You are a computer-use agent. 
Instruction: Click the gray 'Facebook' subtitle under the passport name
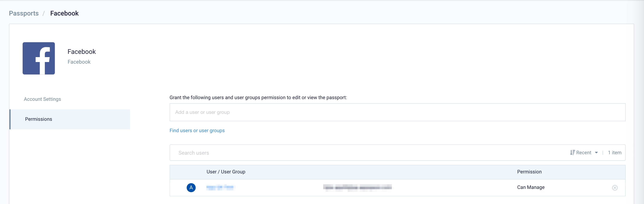pyautogui.click(x=79, y=62)
